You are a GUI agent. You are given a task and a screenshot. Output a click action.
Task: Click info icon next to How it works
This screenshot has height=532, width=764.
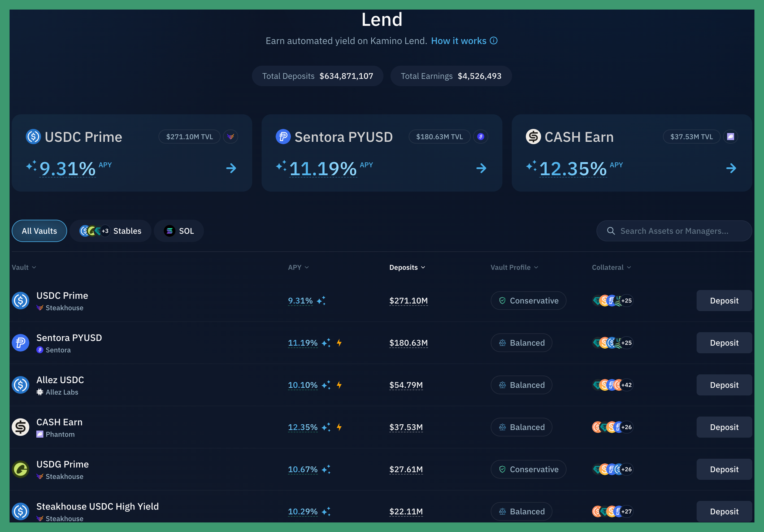494,41
